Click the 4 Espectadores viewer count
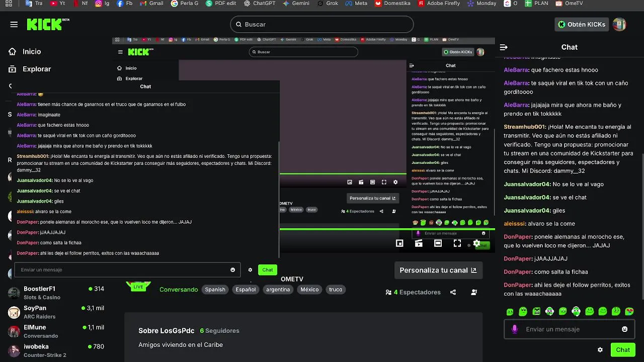 tap(413, 292)
